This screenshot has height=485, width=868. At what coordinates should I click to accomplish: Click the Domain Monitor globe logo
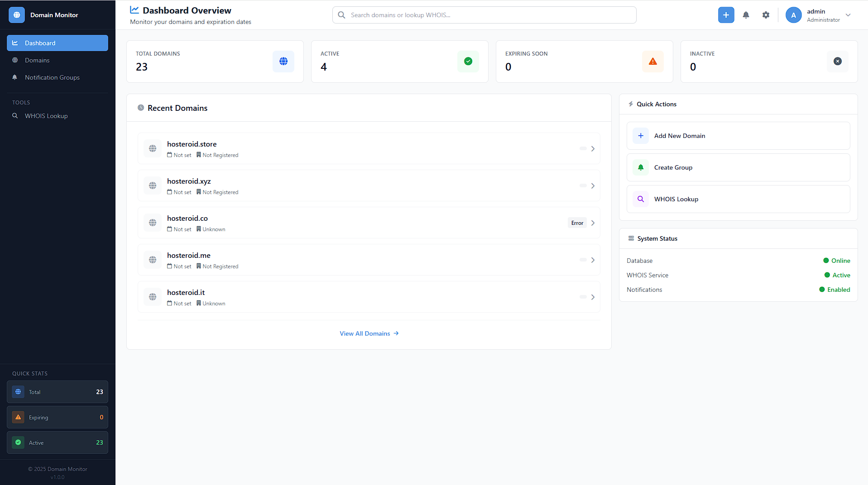tap(17, 15)
